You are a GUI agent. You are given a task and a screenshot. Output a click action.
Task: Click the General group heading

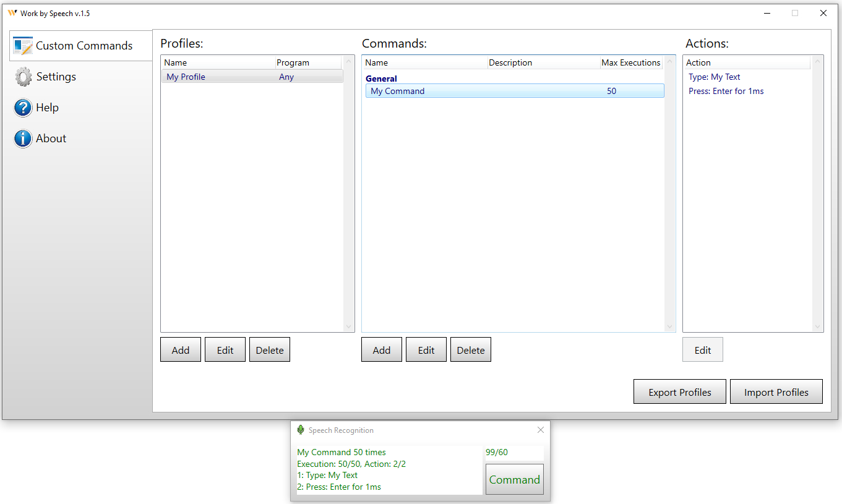381,79
